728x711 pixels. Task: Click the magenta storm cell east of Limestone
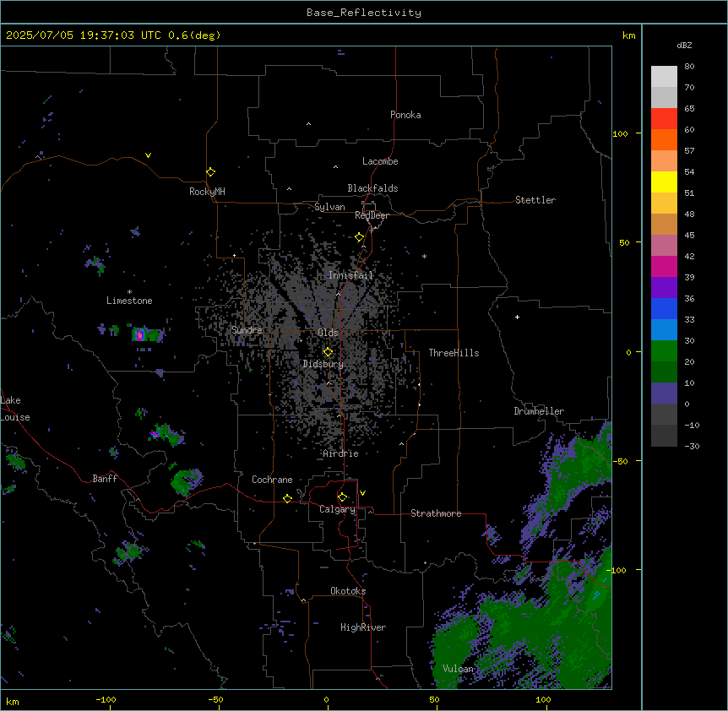[x=139, y=334]
